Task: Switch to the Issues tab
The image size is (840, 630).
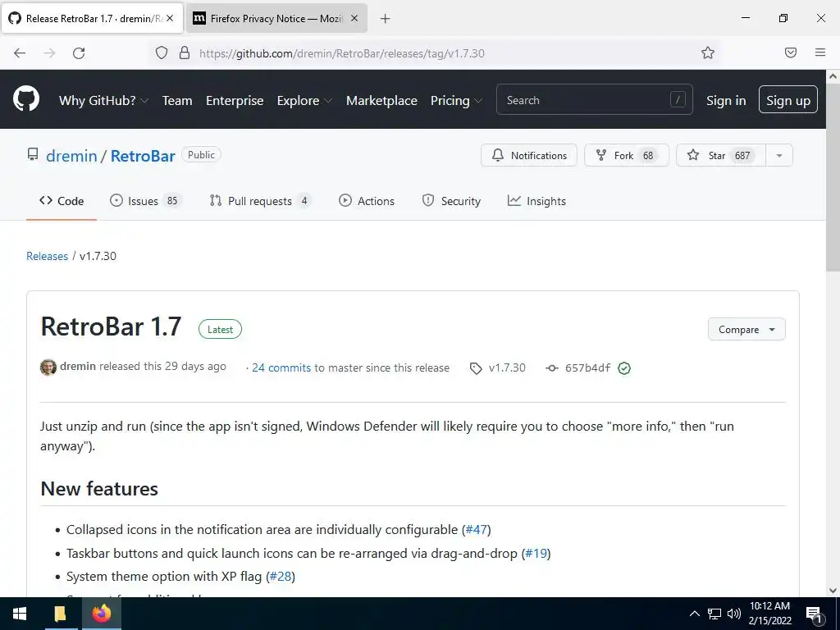Action: (x=146, y=201)
